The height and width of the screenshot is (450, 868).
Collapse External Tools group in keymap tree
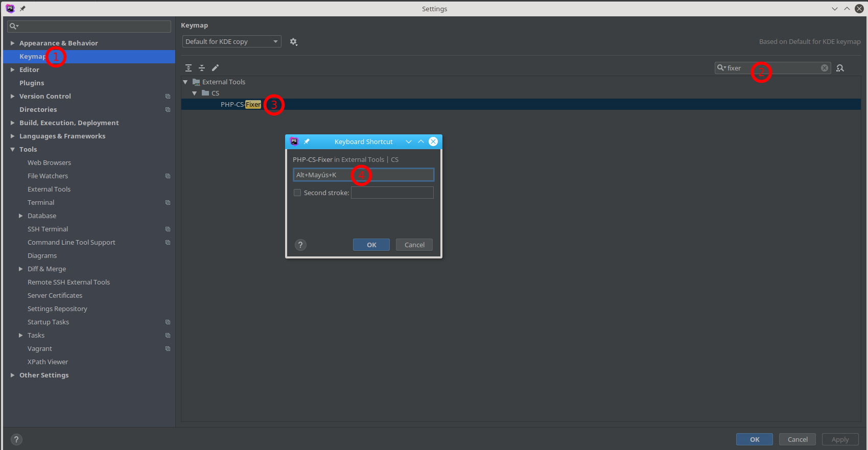(185, 82)
